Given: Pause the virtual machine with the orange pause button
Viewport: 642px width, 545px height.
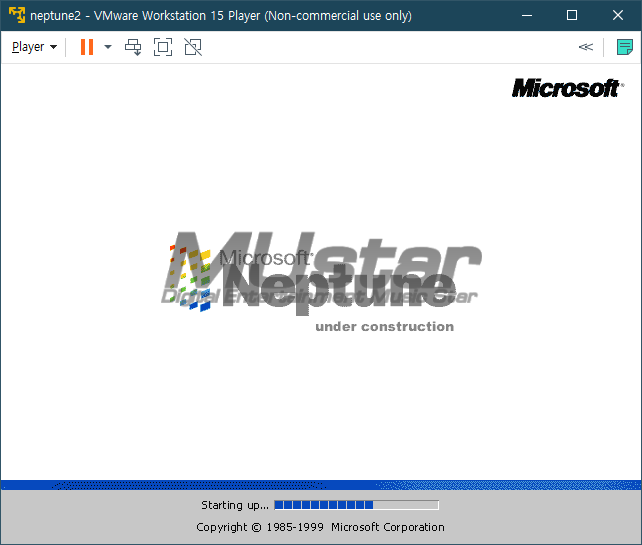Looking at the screenshot, I should 87,47.
